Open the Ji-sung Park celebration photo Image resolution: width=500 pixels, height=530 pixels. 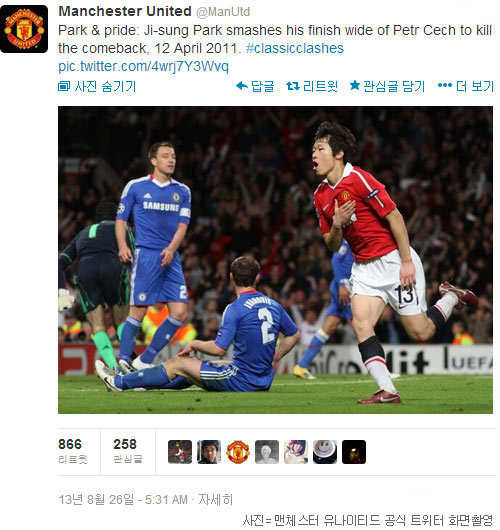(275, 260)
